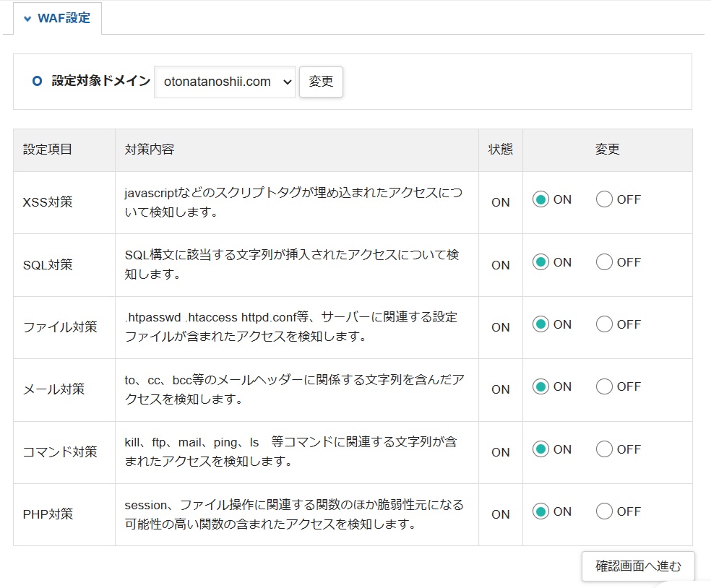Turn SQL対策 to OFF

tap(604, 262)
